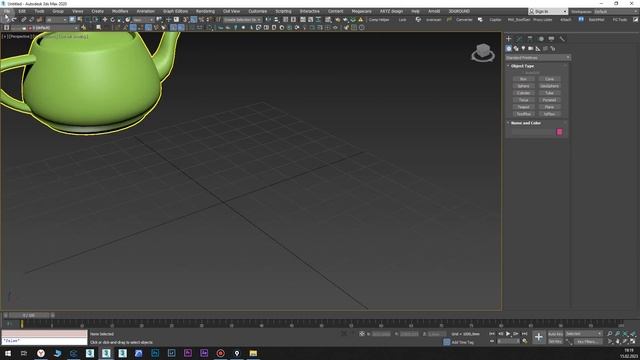The image size is (640, 360).
Task: Toggle the Snaps Toggle button
Action: pos(186,20)
